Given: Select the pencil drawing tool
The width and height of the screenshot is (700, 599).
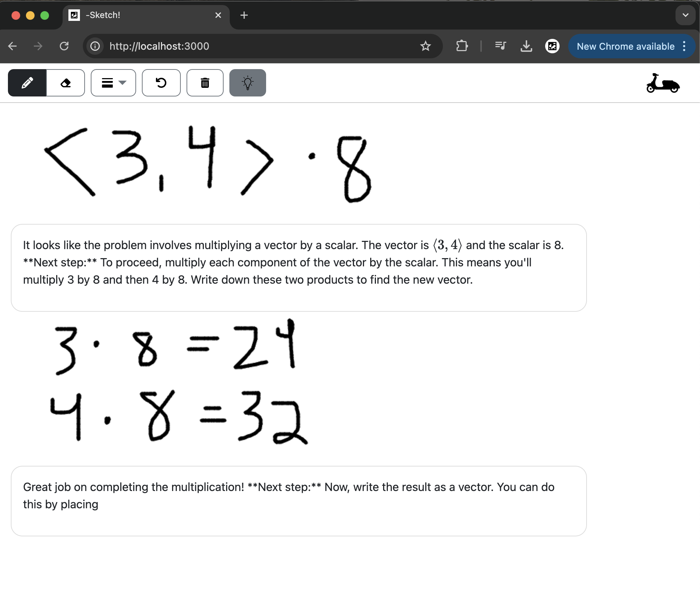Looking at the screenshot, I should (27, 83).
